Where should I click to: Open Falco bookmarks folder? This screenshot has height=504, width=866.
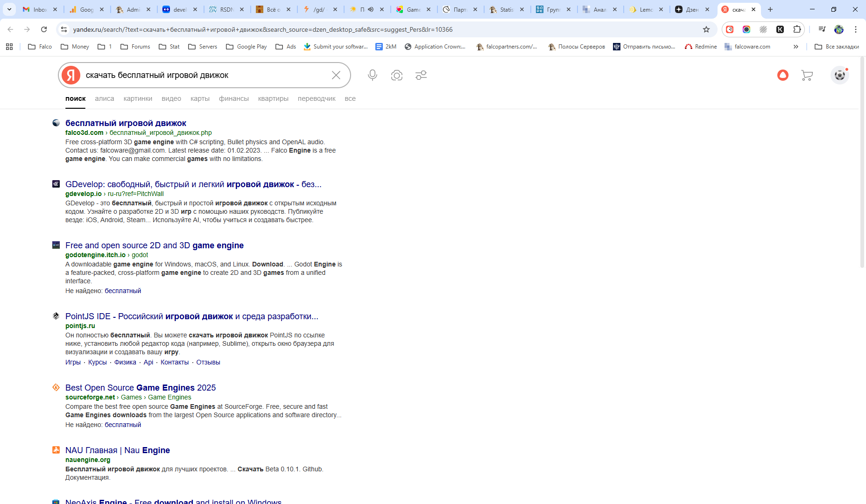pyautogui.click(x=40, y=47)
